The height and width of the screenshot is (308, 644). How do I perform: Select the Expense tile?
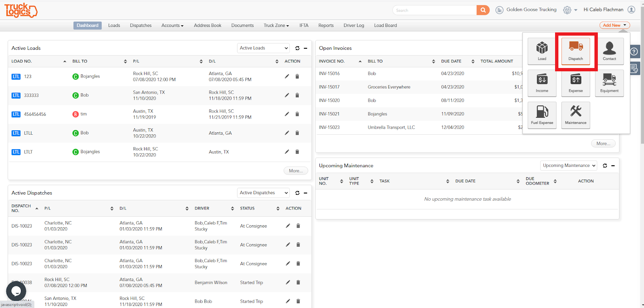tap(576, 83)
